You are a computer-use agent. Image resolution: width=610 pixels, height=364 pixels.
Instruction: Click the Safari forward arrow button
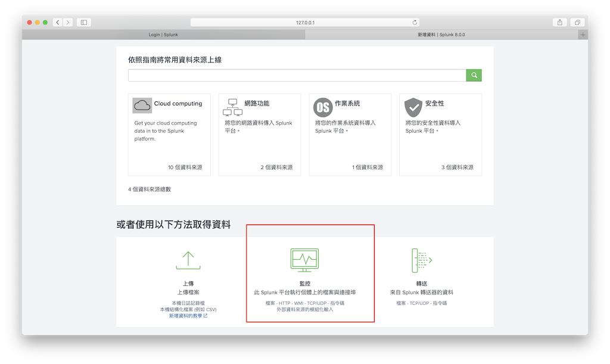click(68, 23)
